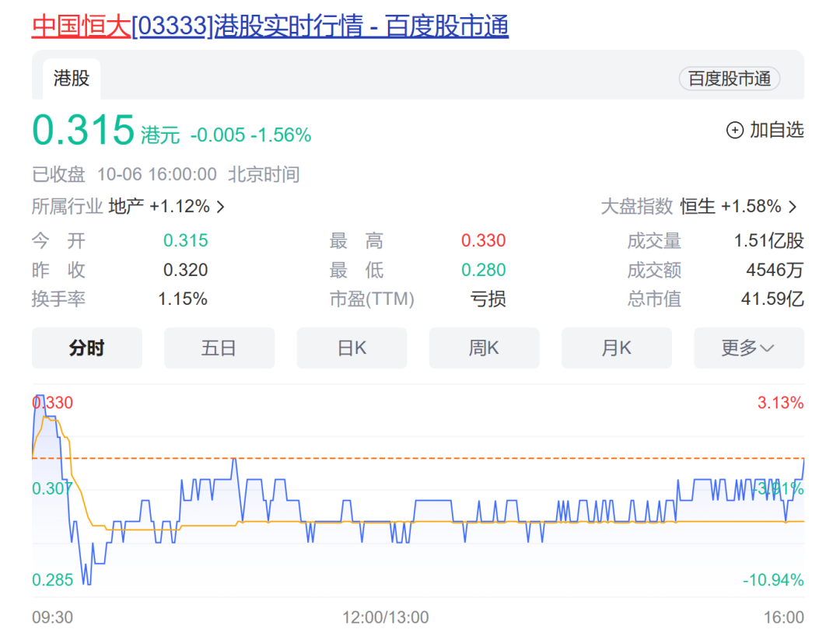Click the 总市值 value 41.59亿
The width and height of the screenshot is (840, 633).
point(772,299)
